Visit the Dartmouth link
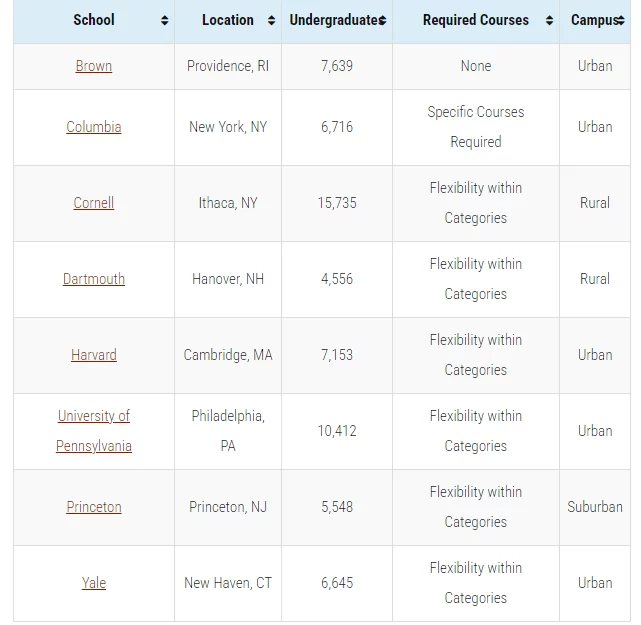 pyautogui.click(x=94, y=279)
